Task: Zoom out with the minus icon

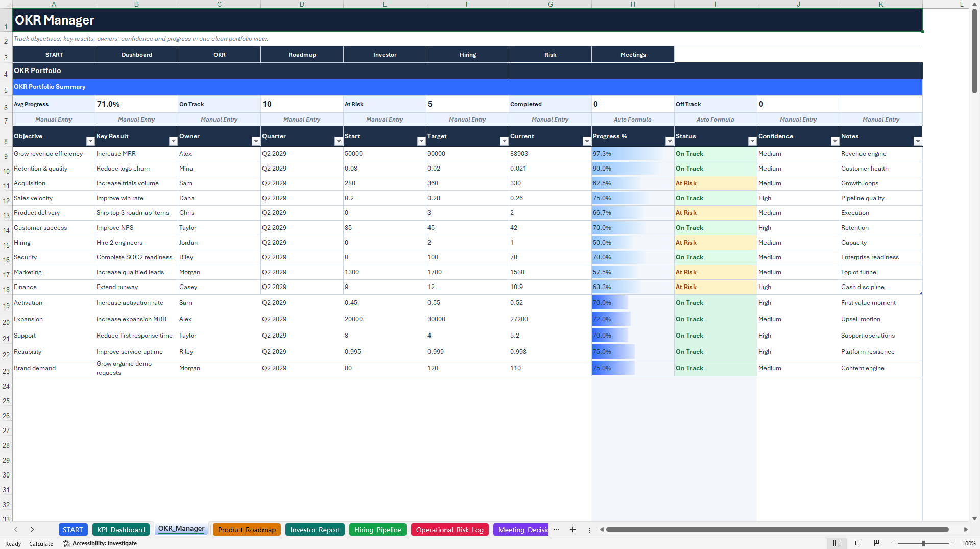Action: (x=893, y=543)
